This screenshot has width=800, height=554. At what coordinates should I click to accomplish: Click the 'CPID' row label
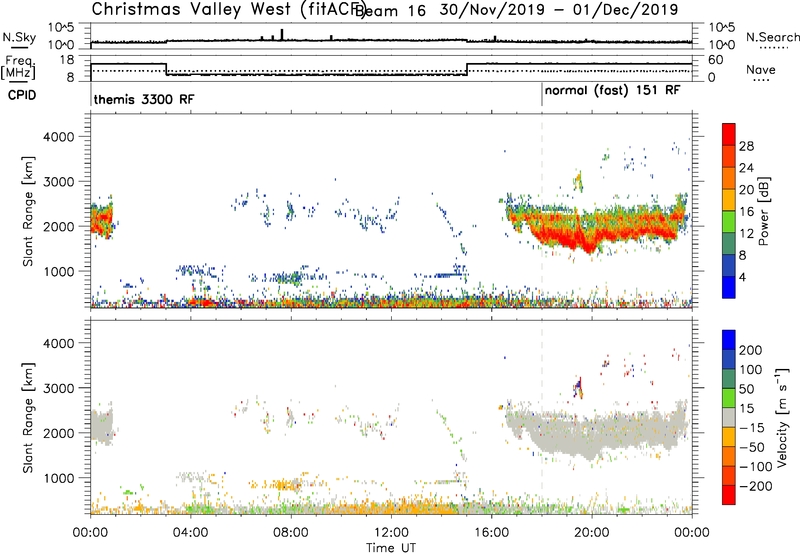pos(22,95)
